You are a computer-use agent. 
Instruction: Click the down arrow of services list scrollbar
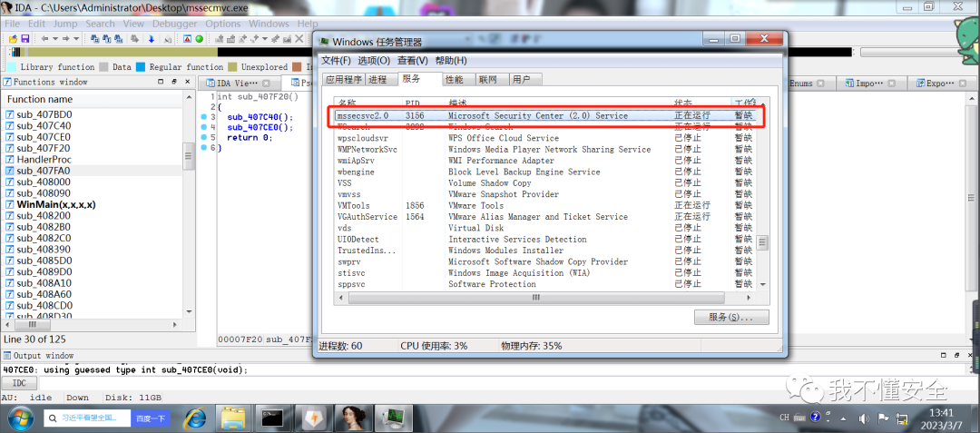[762, 284]
